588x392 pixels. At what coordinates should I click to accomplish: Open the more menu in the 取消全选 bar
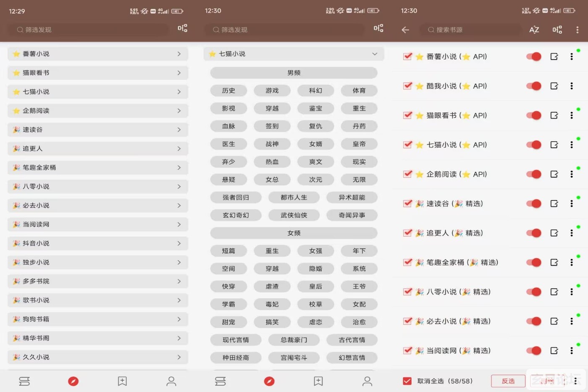(575, 381)
